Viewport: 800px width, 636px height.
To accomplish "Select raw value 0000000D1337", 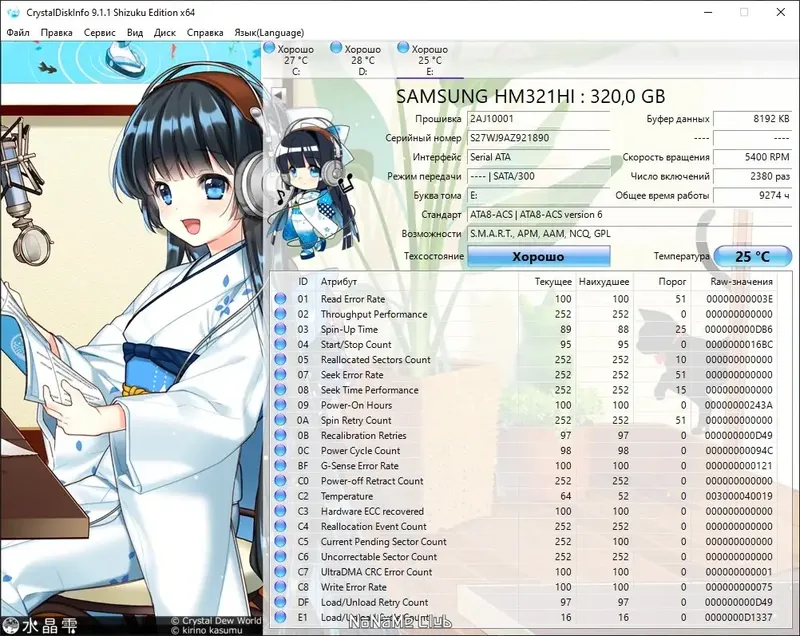I will [x=739, y=618].
